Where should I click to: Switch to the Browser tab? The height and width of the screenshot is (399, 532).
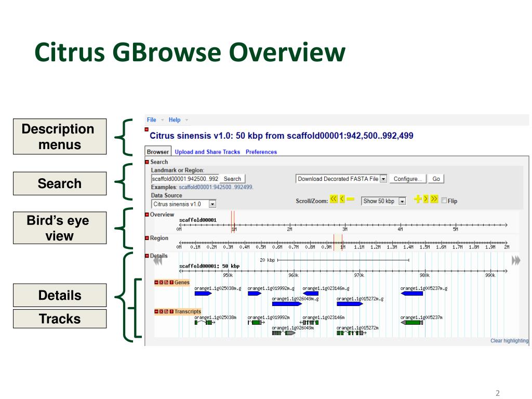pyautogui.click(x=158, y=152)
